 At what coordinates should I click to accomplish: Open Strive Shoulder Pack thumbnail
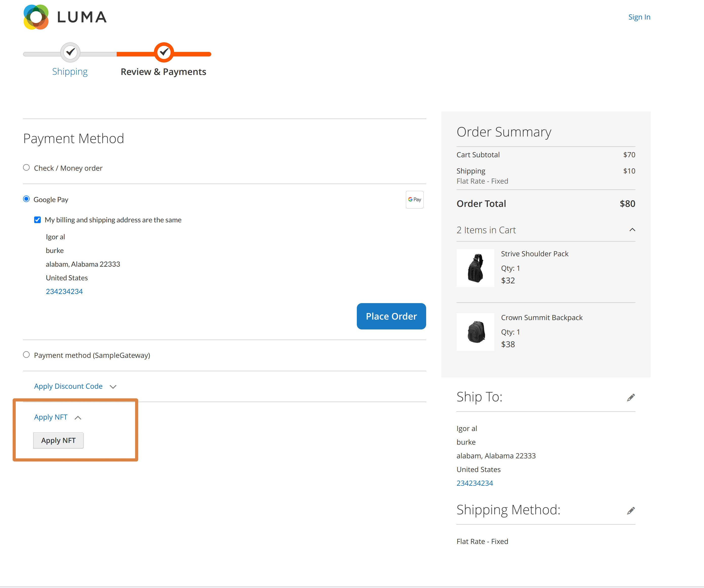475,268
